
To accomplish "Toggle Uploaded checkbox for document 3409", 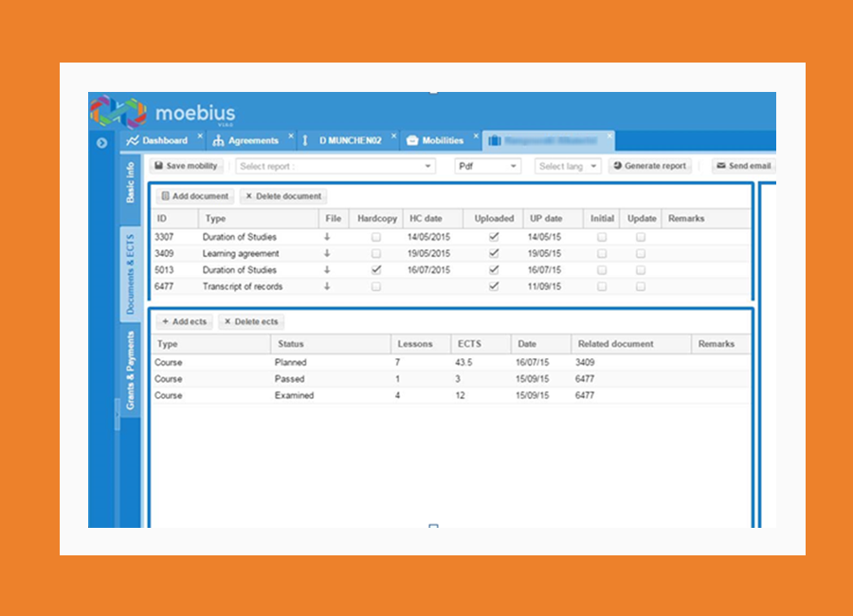I will (494, 253).
